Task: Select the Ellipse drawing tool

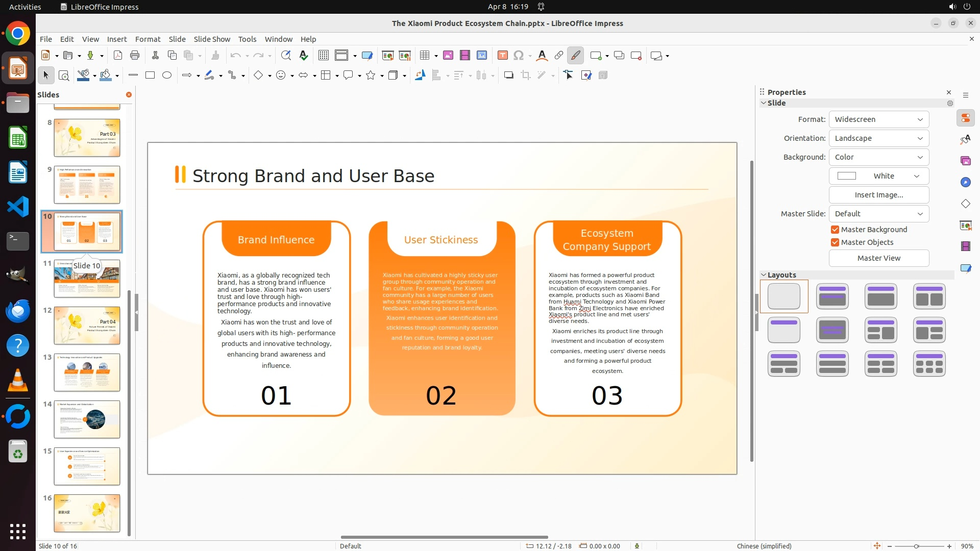Action: coord(167,76)
